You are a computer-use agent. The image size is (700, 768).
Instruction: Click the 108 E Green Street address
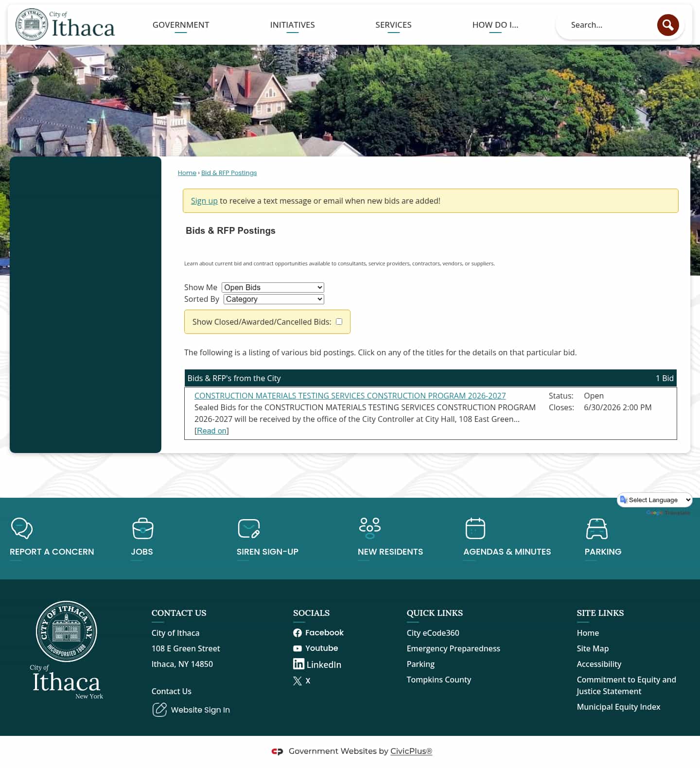point(186,648)
